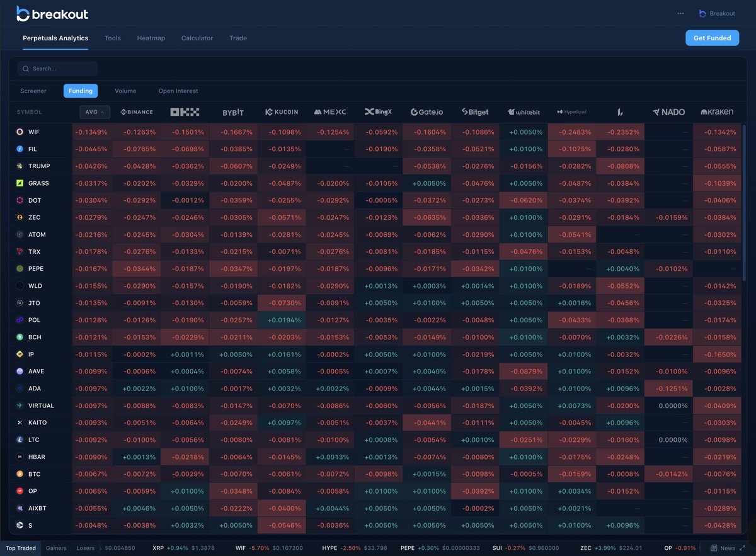
Task: Click the search magnifier icon
Action: (26, 69)
